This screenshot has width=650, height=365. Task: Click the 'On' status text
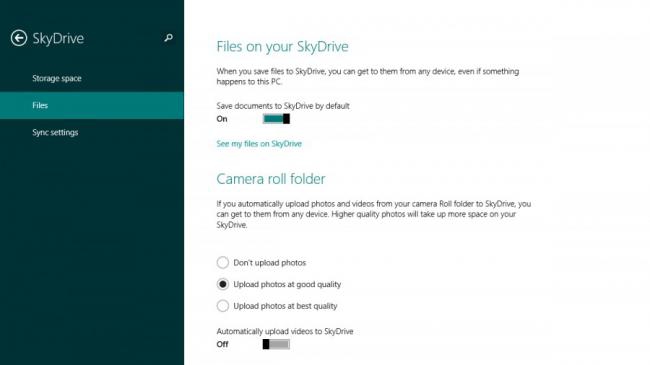(x=222, y=119)
